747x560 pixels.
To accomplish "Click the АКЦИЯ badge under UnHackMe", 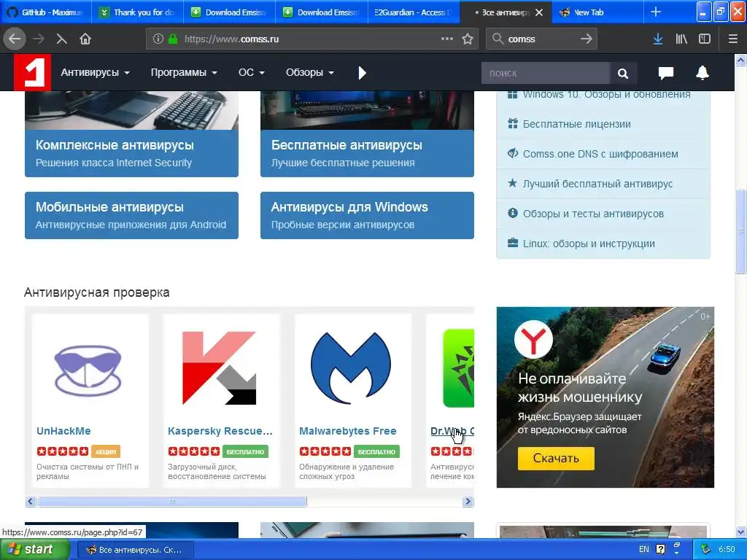I will coord(105,451).
